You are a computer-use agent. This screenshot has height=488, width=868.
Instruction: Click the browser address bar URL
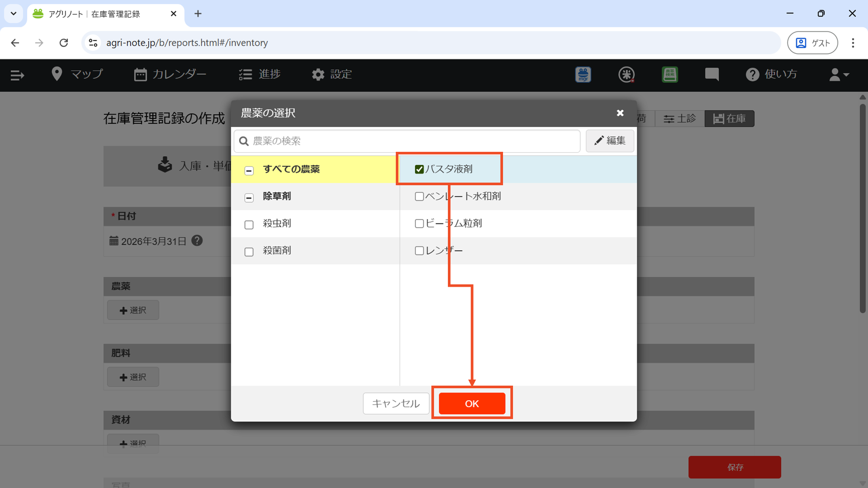pos(187,43)
